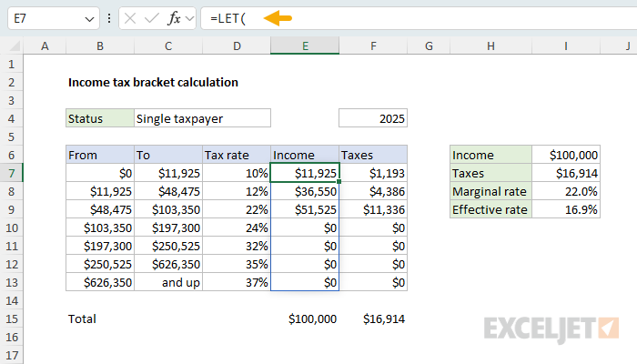This screenshot has height=364, width=637.
Task: Select row 17 header
Action: coord(11,355)
